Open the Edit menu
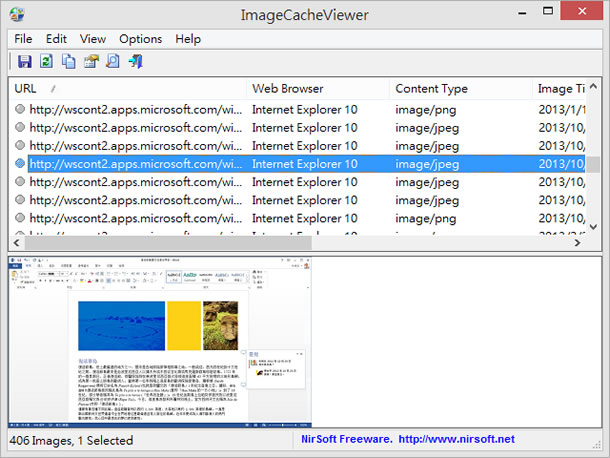This screenshot has width=610, height=458. tap(56, 39)
